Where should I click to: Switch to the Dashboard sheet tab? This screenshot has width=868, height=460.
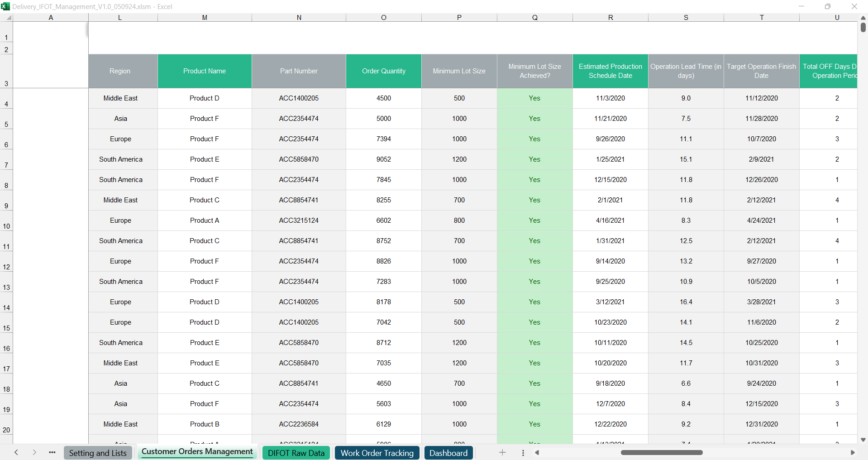click(448, 453)
